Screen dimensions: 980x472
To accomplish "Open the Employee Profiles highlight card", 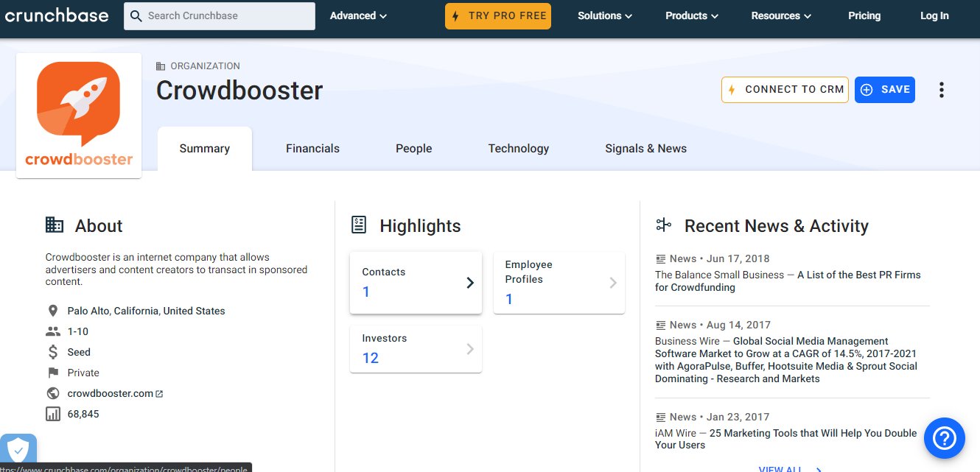I will coord(559,283).
